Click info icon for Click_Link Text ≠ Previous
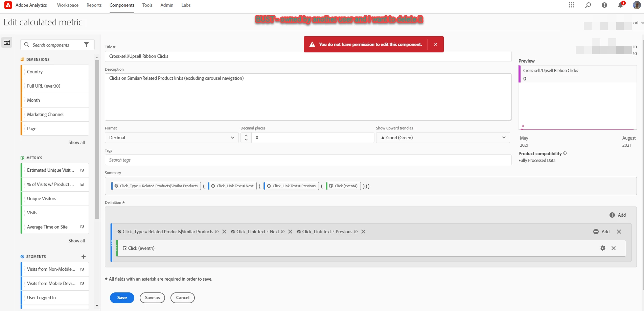The height and width of the screenshot is (311, 644). tap(356, 232)
